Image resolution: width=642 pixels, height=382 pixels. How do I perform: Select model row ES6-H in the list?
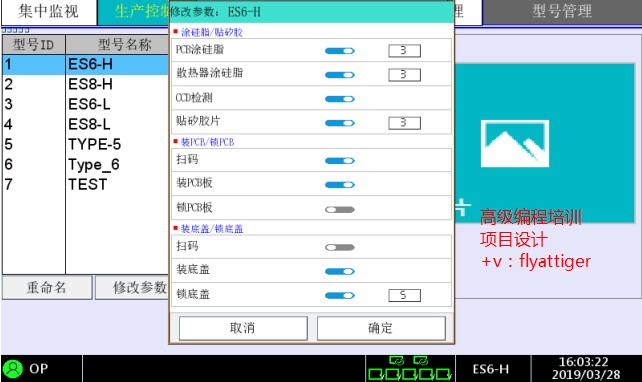point(85,64)
